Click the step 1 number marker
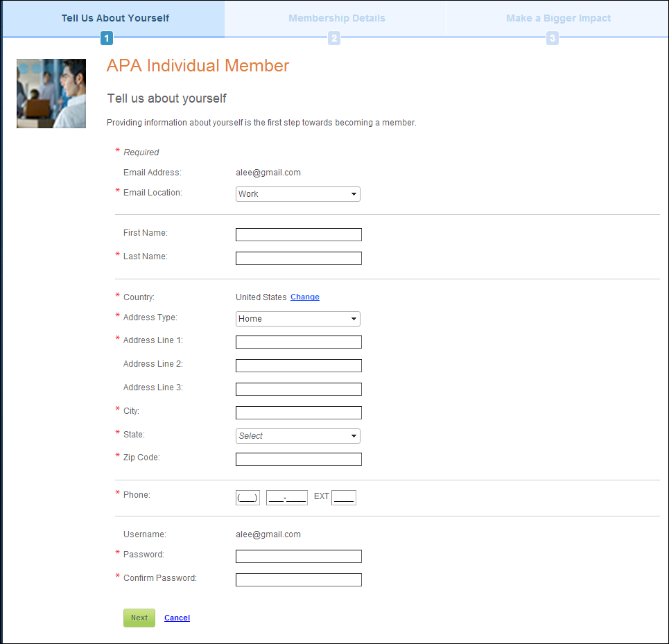 (x=107, y=38)
